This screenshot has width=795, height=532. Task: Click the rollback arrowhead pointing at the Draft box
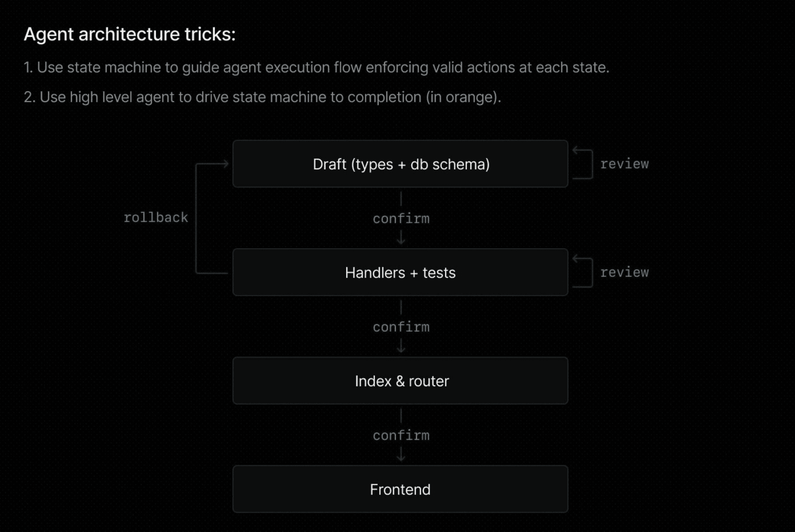click(x=225, y=164)
